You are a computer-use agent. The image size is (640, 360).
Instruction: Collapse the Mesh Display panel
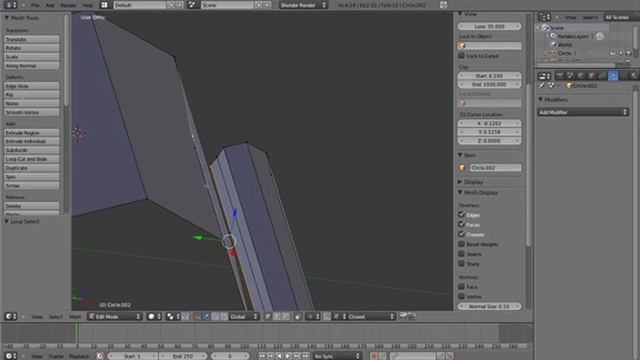click(x=460, y=192)
